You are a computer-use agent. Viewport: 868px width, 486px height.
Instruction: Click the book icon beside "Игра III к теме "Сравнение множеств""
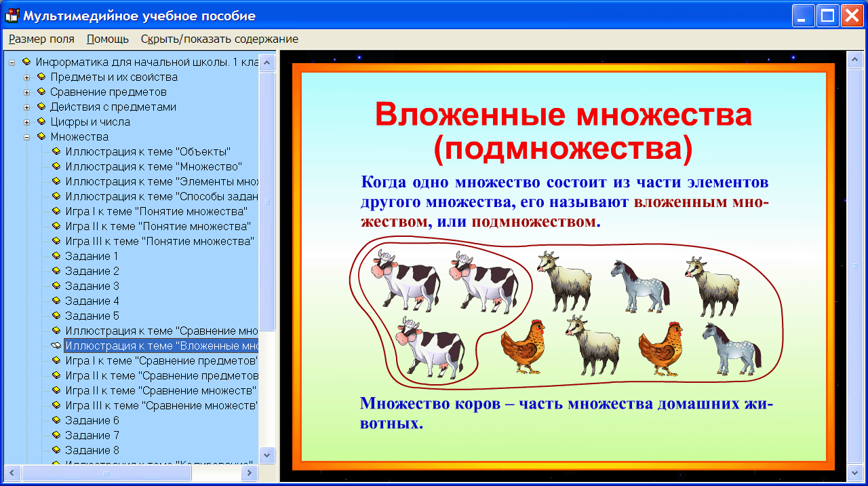pos(55,405)
